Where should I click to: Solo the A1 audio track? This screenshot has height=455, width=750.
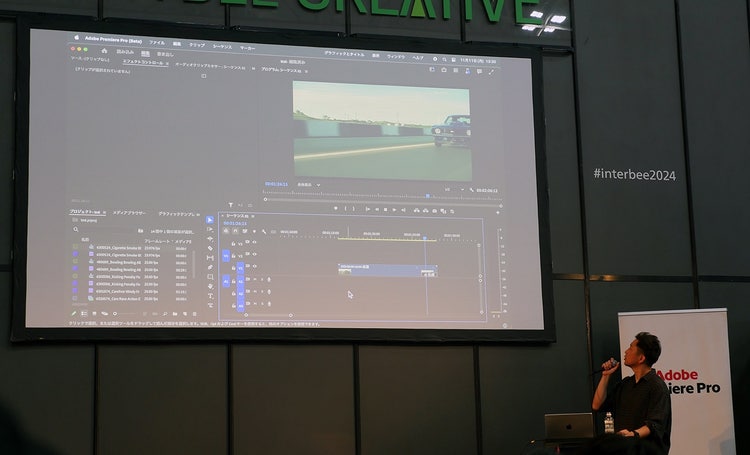262,279
